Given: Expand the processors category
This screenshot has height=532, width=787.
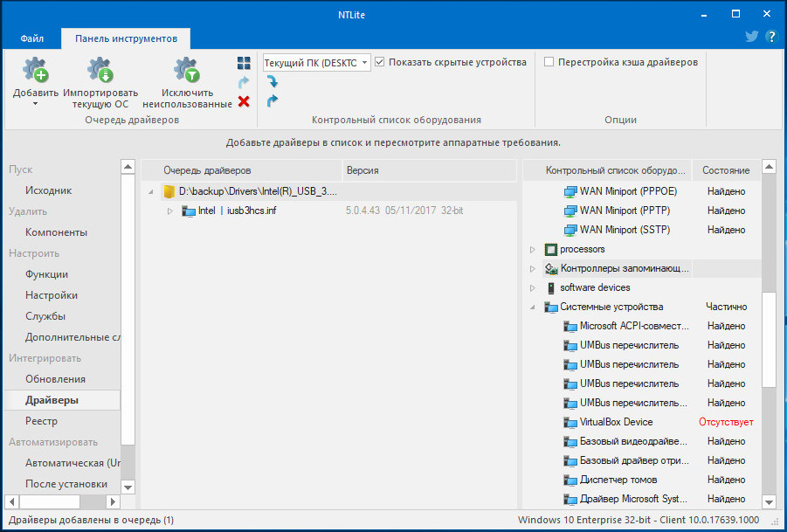Looking at the screenshot, I should pos(533,250).
